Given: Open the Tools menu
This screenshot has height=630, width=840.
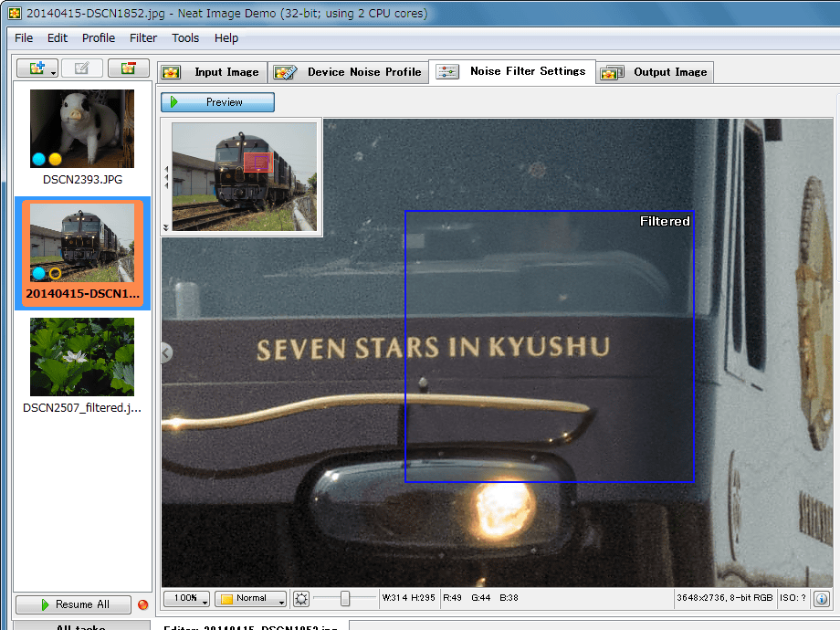Looking at the screenshot, I should (x=185, y=38).
